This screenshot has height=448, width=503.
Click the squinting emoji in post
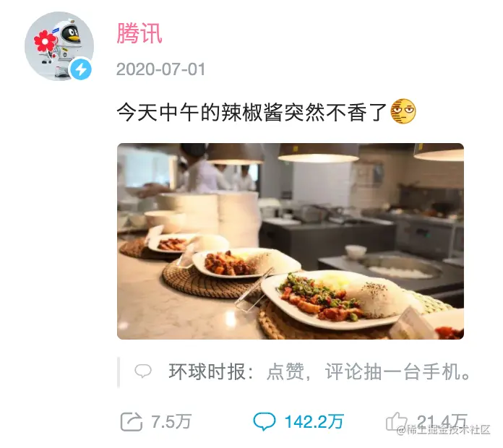coord(403,111)
